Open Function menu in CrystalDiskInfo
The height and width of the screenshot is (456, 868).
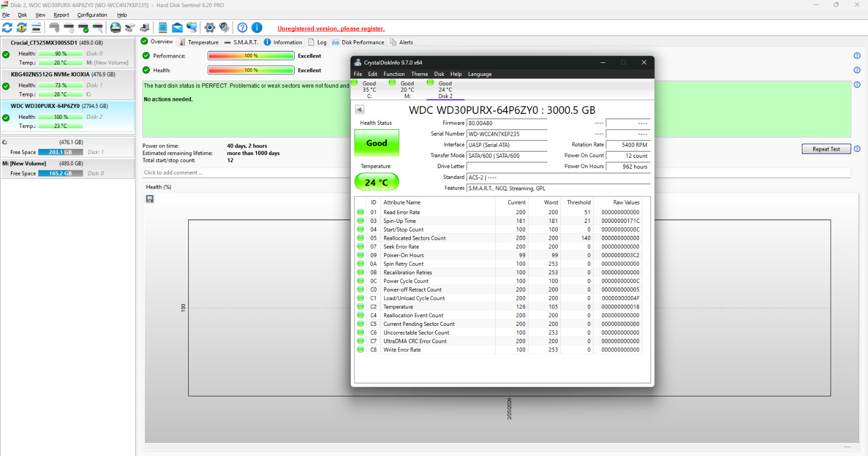pos(394,74)
